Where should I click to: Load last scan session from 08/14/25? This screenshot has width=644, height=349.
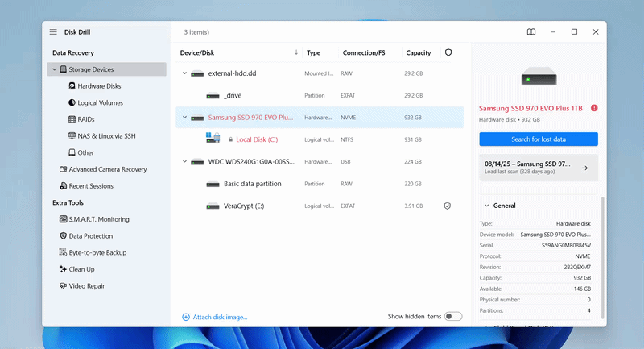point(539,168)
